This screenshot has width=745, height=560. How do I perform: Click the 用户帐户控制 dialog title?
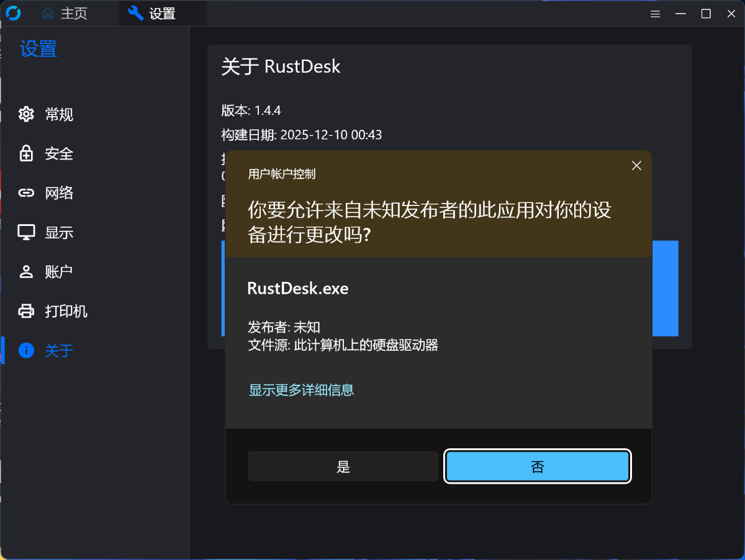tap(282, 174)
